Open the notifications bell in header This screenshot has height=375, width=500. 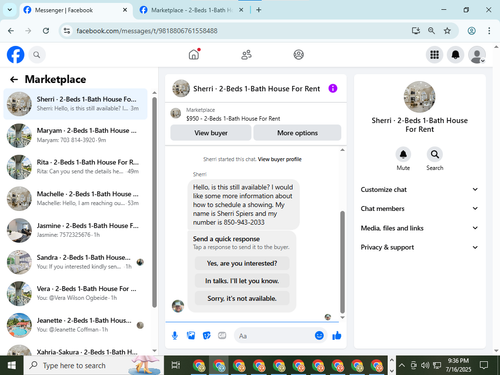click(455, 55)
